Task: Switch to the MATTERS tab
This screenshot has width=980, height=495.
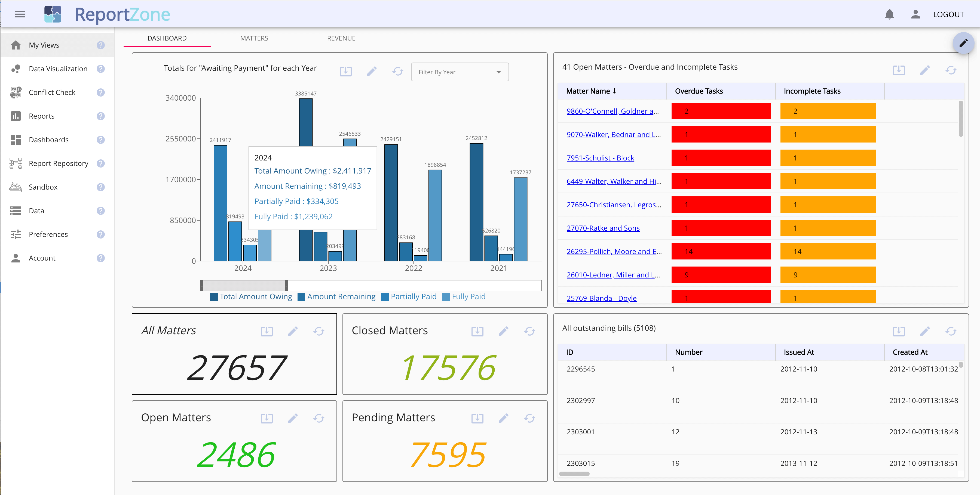Action: pos(254,38)
